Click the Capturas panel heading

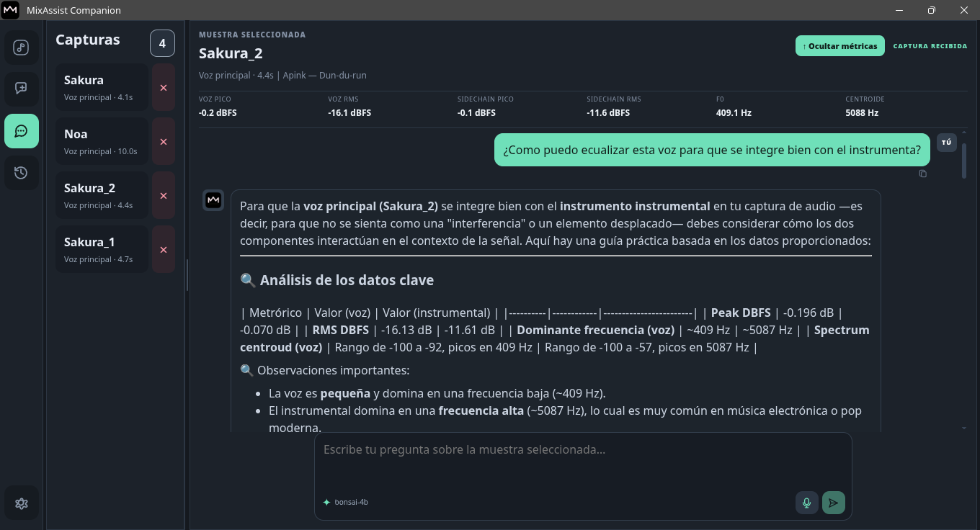[88, 40]
